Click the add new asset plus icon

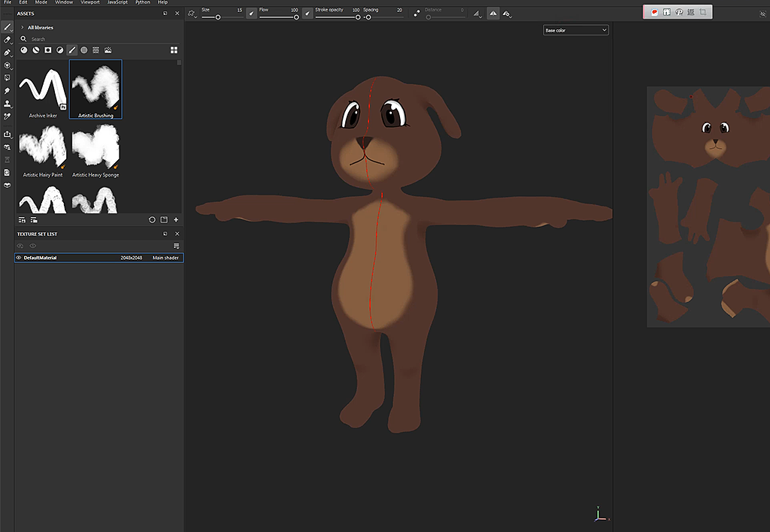click(x=176, y=220)
